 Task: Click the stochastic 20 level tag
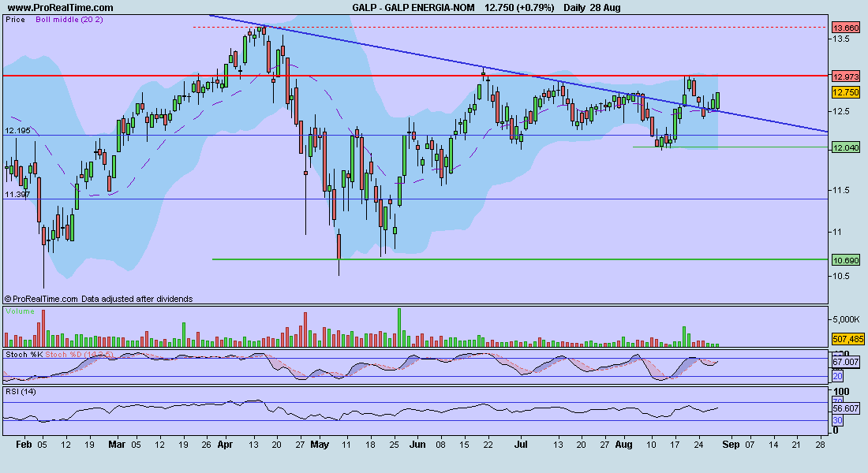pos(837,376)
